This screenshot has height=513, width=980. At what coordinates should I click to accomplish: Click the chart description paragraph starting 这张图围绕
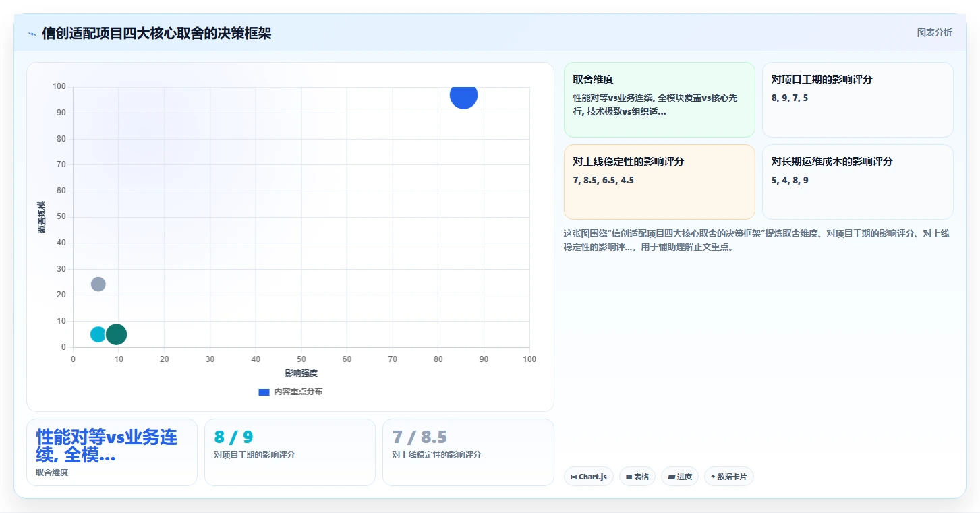757,240
